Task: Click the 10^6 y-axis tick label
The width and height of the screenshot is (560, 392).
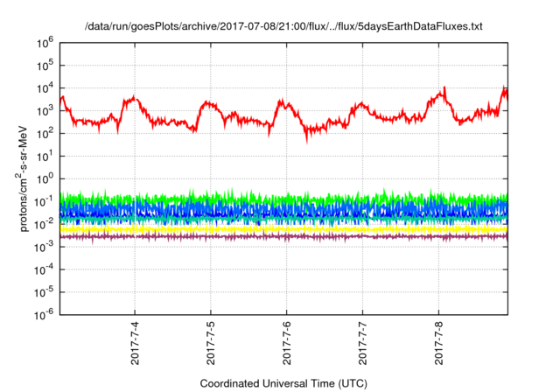Action: (x=45, y=42)
